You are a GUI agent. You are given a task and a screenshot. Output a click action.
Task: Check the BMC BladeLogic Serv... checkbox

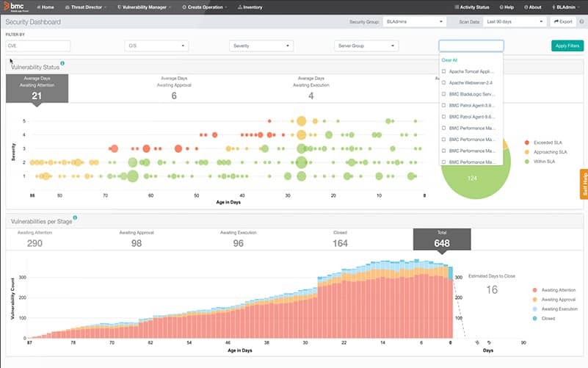443,94
